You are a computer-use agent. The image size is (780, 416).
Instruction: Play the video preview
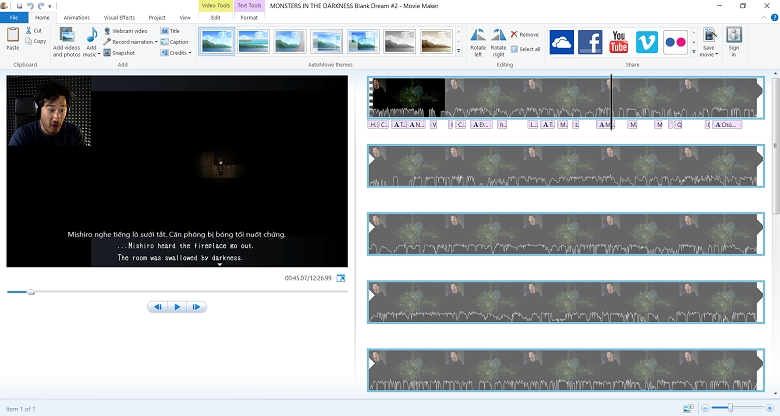(177, 307)
